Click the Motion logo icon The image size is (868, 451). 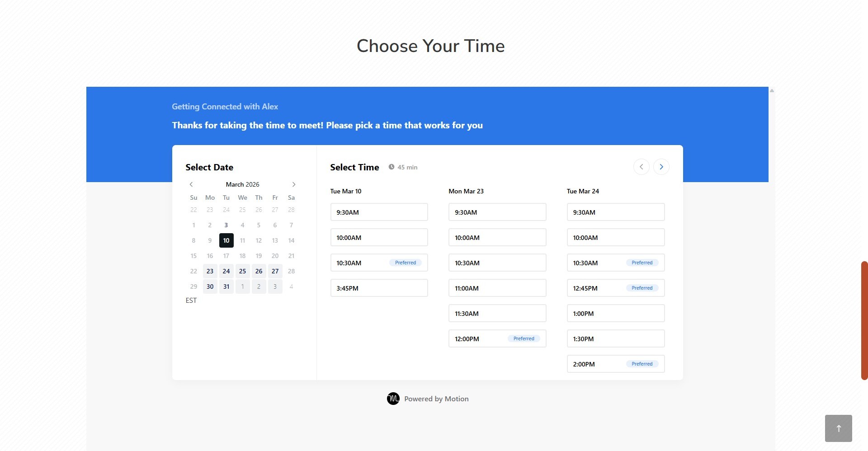(x=393, y=399)
